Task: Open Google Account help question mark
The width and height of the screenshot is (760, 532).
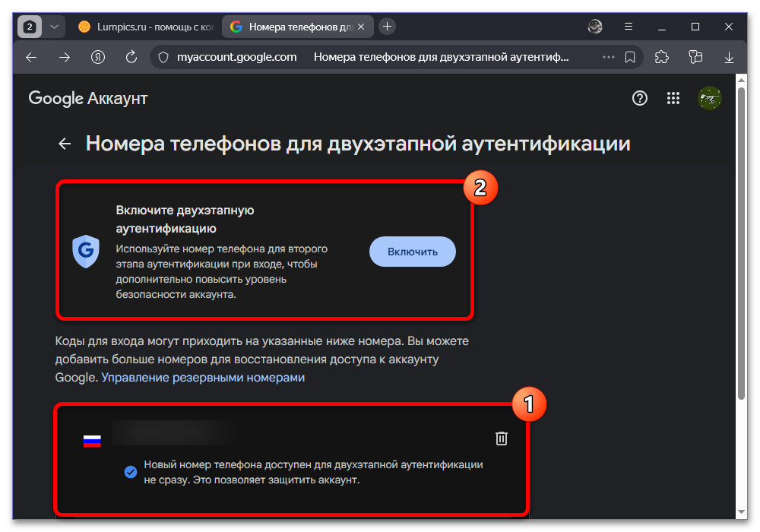Action: pyautogui.click(x=640, y=98)
